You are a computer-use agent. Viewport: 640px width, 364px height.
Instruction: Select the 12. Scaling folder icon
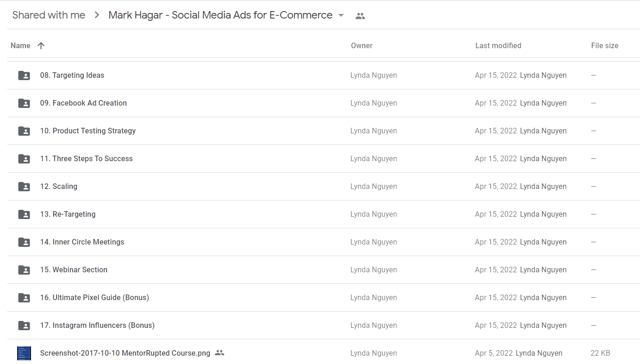pos(24,187)
